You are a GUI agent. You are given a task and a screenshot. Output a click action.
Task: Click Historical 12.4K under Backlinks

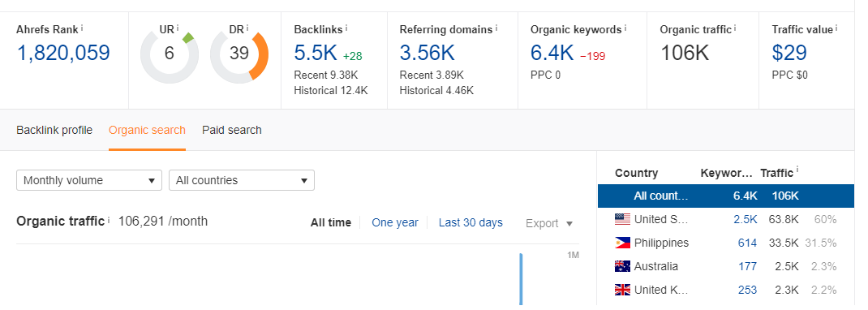tap(330, 90)
